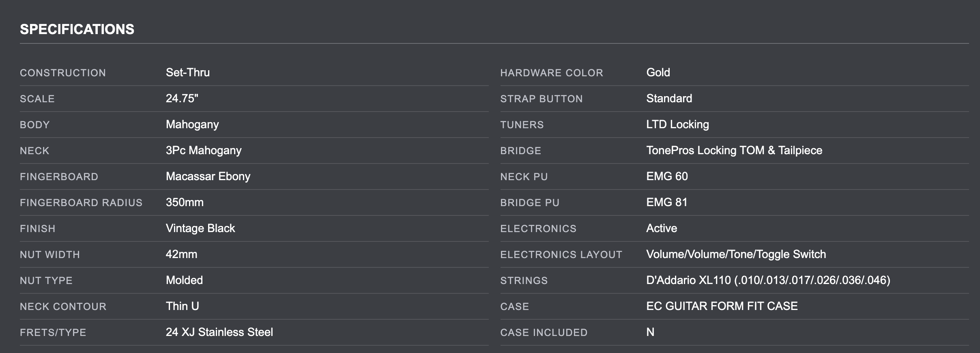The image size is (980, 353).
Task: Click the 42mm nut width value
Action: [x=181, y=254]
